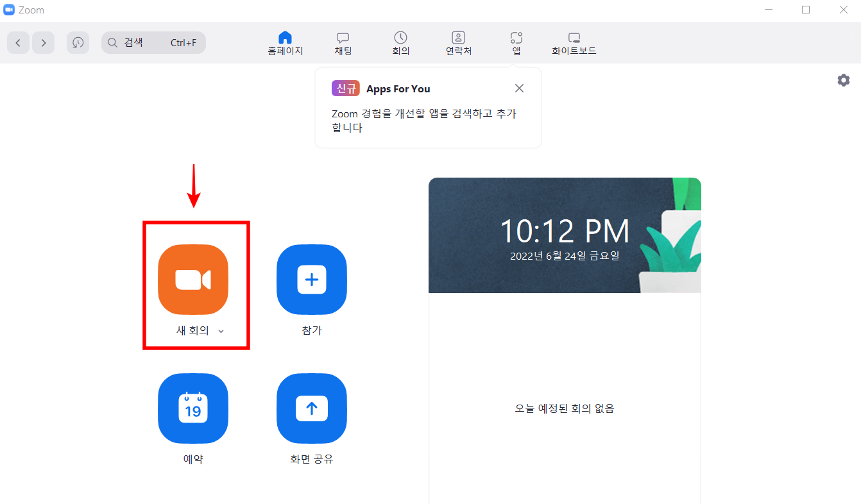
Task: Open the 연락처 contacts tab
Action: [459, 43]
